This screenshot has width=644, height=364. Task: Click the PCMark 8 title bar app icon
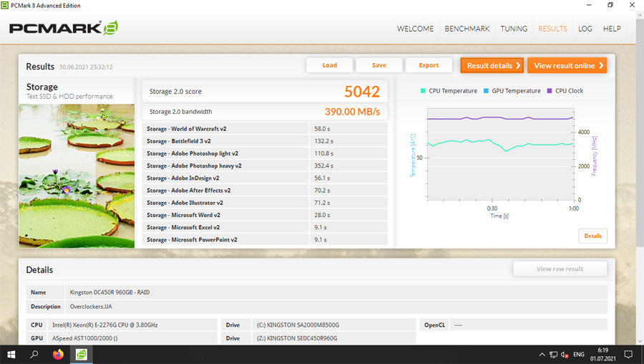point(4,5)
